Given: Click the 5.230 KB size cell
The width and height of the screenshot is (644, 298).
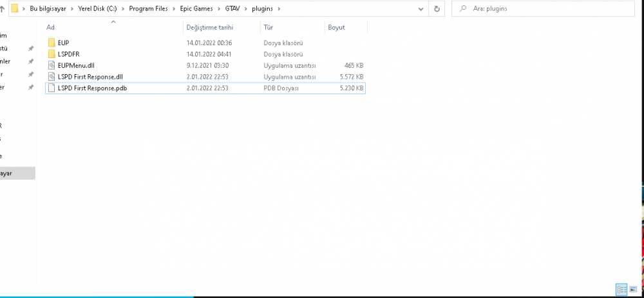Looking at the screenshot, I should [x=352, y=88].
